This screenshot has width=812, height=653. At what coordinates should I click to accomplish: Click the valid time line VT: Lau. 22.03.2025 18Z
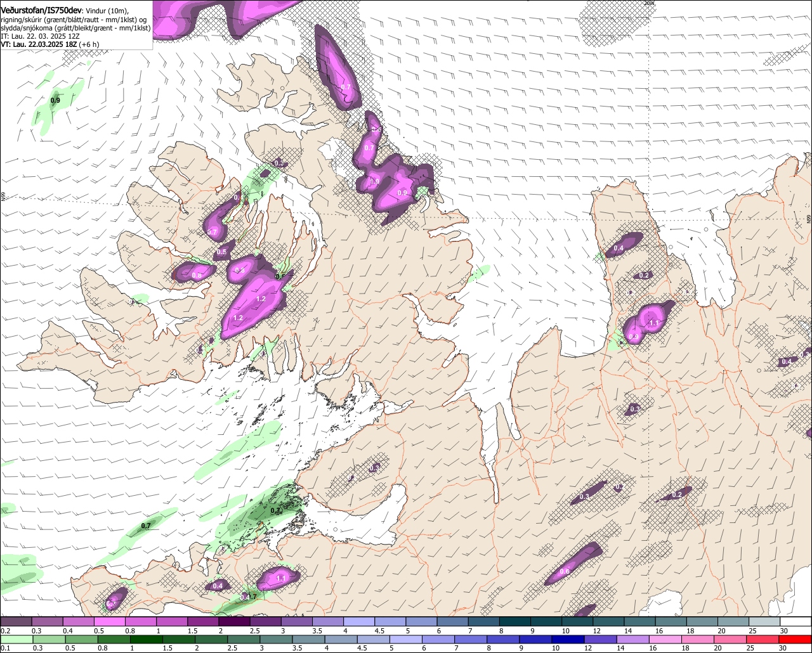(39, 44)
